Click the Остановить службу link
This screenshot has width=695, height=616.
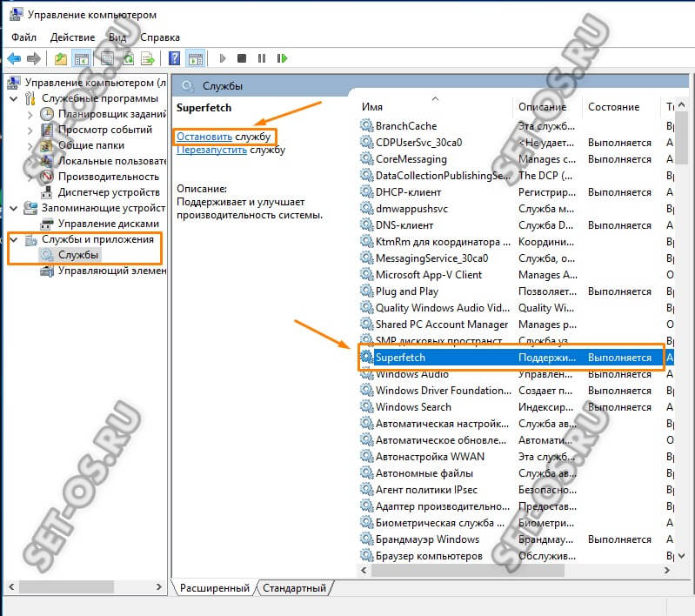pyautogui.click(x=204, y=136)
